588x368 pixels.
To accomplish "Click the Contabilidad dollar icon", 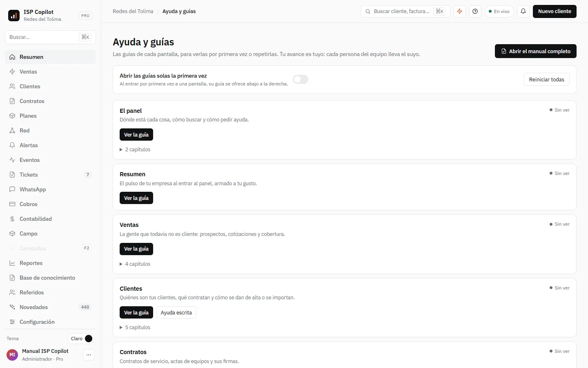I will [12, 219].
